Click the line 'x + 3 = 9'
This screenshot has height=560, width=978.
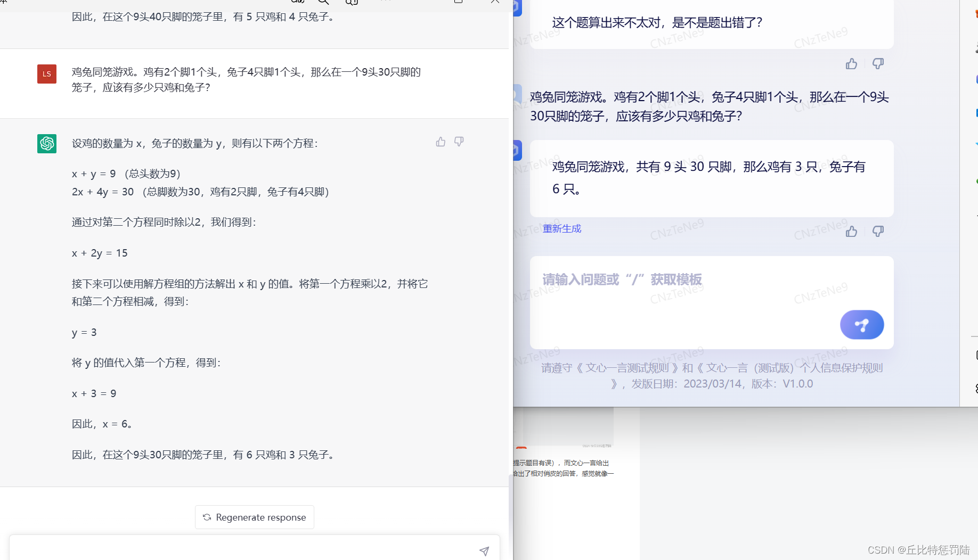pos(94,393)
